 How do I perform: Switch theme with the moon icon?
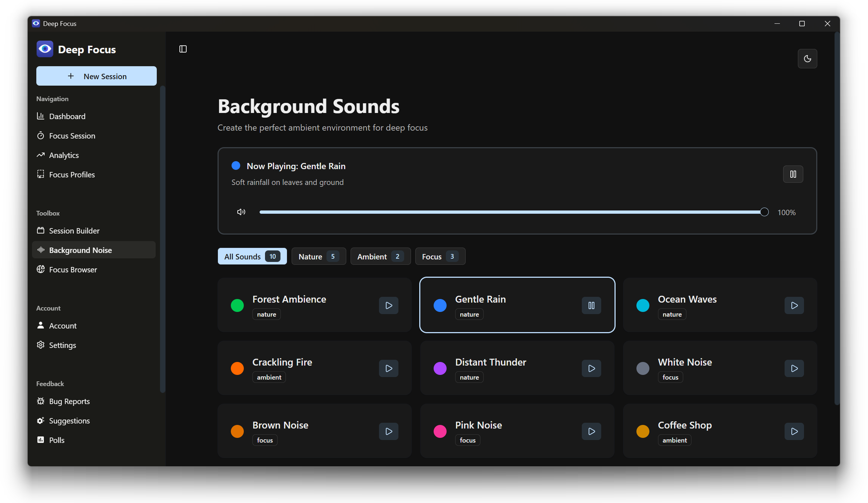pos(807,59)
